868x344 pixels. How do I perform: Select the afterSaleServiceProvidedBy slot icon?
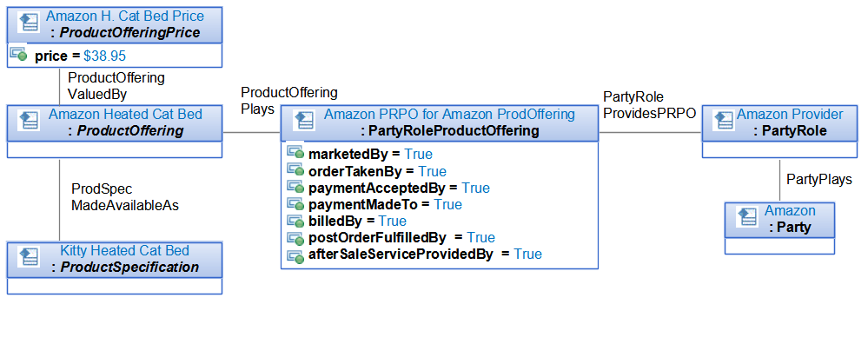[295, 255]
